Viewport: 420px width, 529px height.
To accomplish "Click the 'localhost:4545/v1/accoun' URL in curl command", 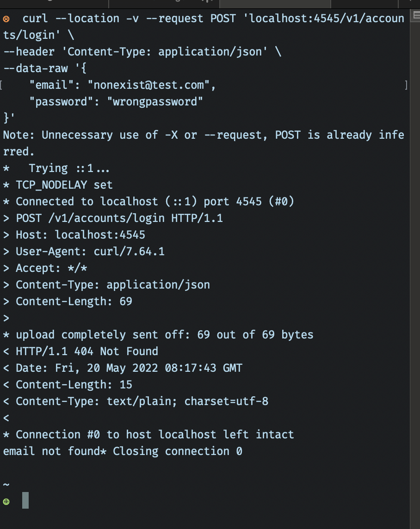I will click(x=323, y=19).
